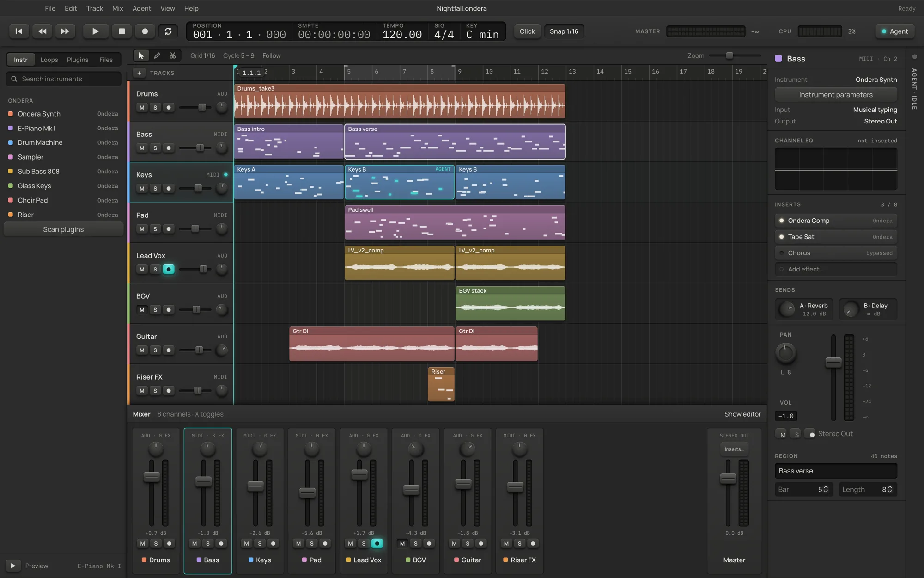Enable the bypassed Chorus insert
The height and width of the screenshot is (578, 924).
point(782,253)
